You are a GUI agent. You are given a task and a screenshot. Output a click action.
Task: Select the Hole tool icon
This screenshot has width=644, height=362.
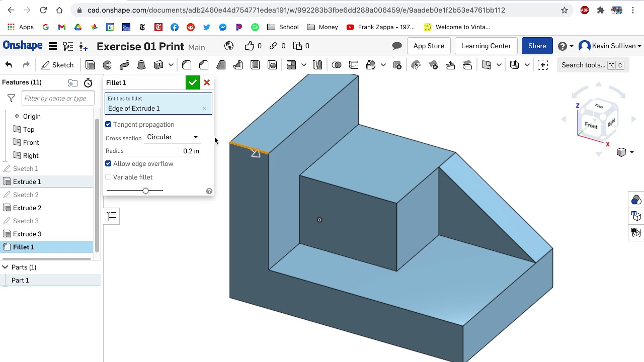[272, 65]
